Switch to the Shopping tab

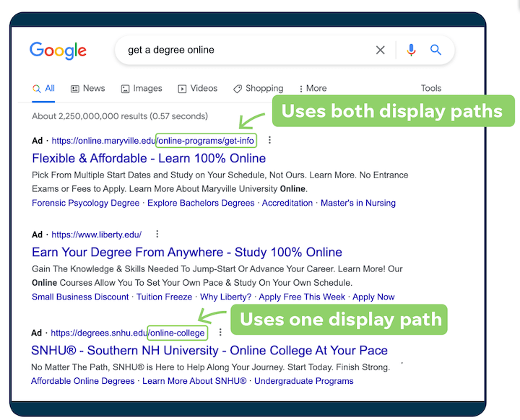point(259,89)
